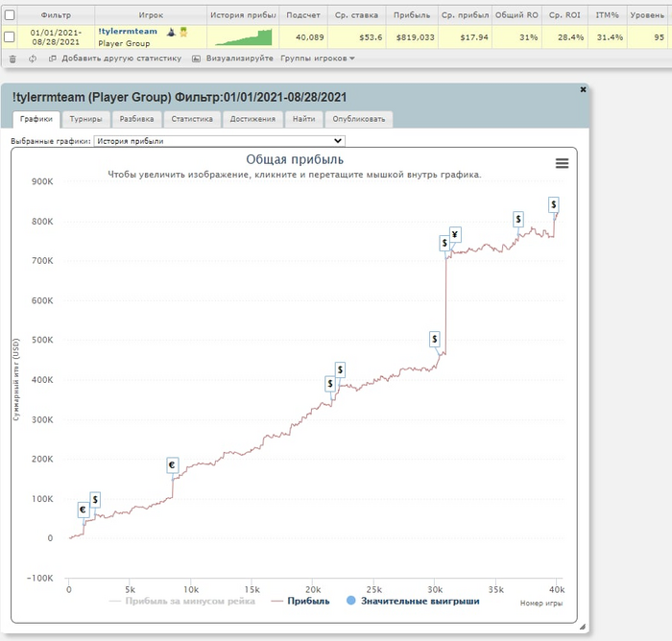Switch to the Опубликовать tab
The height and width of the screenshot is (641, 672).
359,119
